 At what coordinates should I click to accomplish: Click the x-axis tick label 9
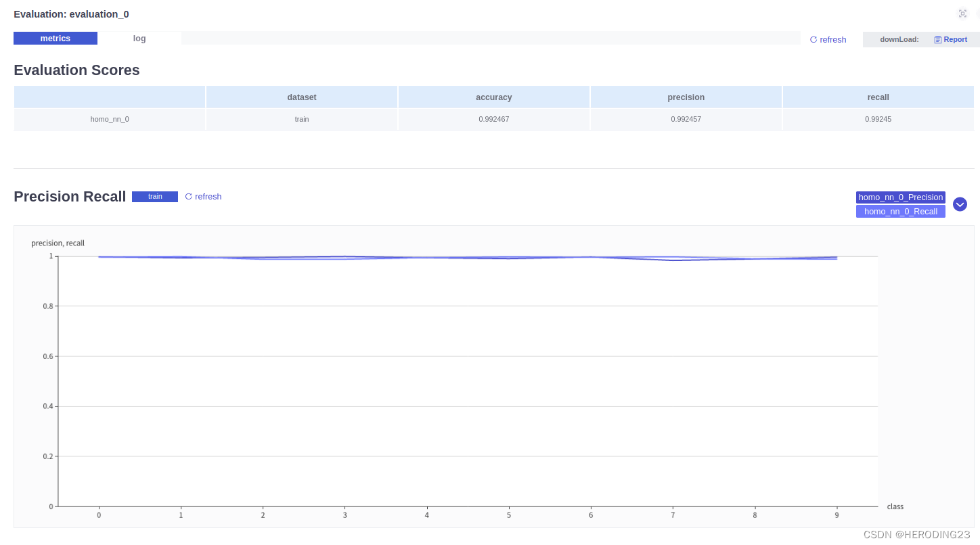coord(837,515)
